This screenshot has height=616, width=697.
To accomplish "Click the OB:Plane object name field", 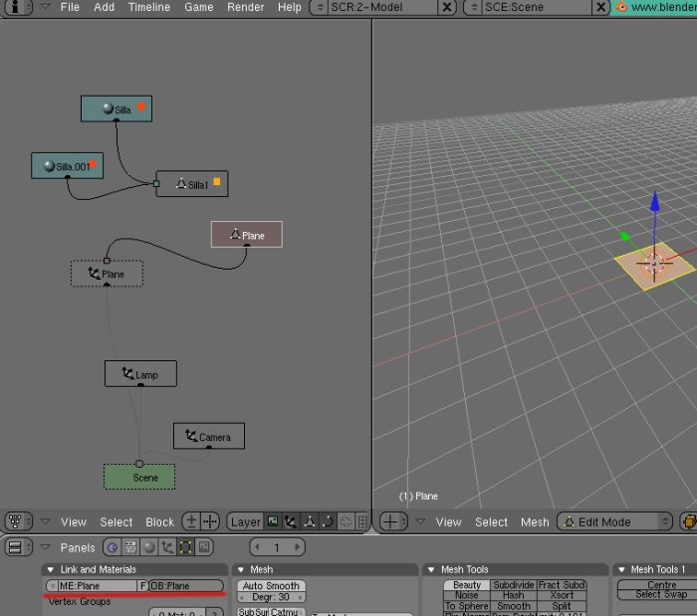I will 186,586.
